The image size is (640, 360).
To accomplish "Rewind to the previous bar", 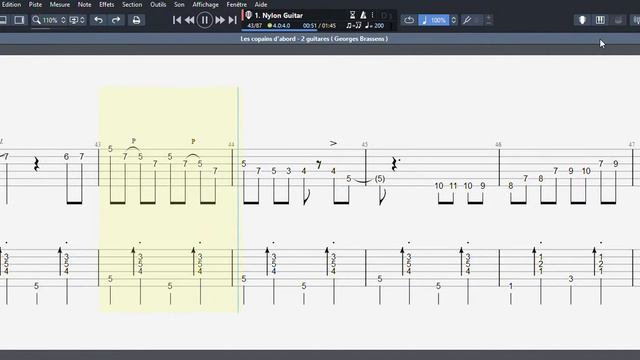I will [x=189, y=20].
